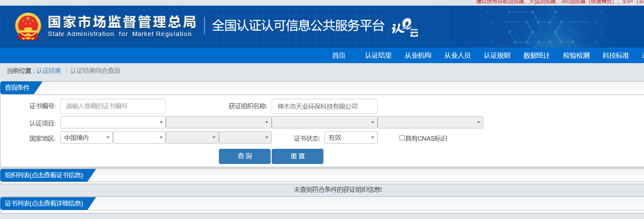Focus the 证书编号 input field

coord(113,106)
